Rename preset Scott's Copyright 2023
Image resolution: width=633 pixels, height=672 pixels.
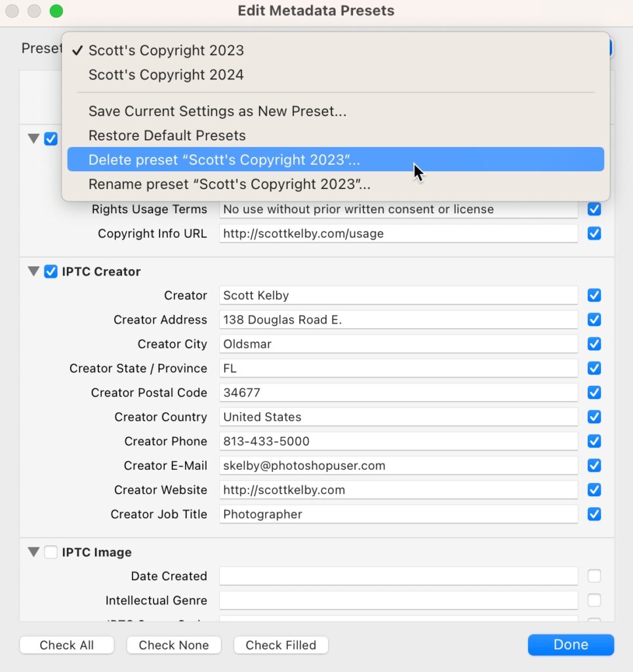[335, 184]
